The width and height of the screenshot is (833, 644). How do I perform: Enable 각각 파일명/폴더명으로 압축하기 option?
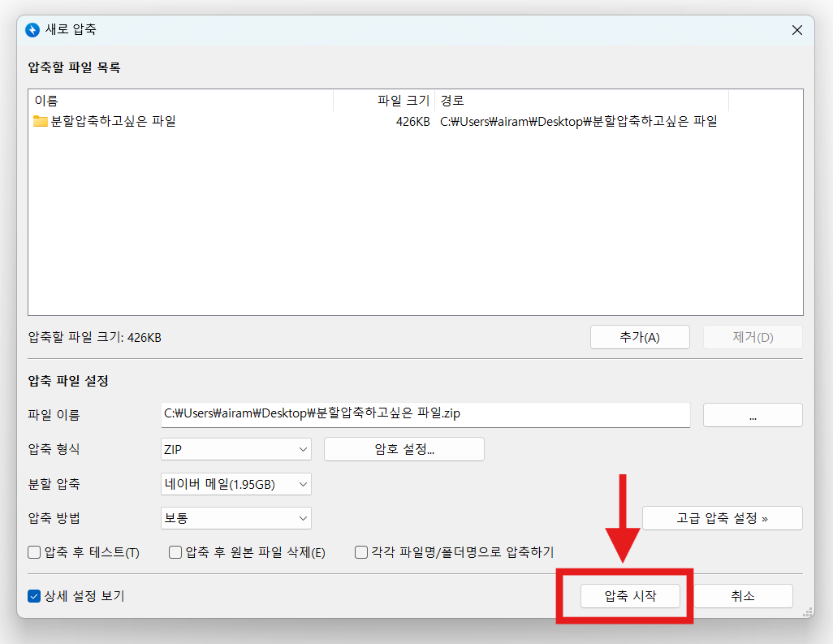pos(360,551)
